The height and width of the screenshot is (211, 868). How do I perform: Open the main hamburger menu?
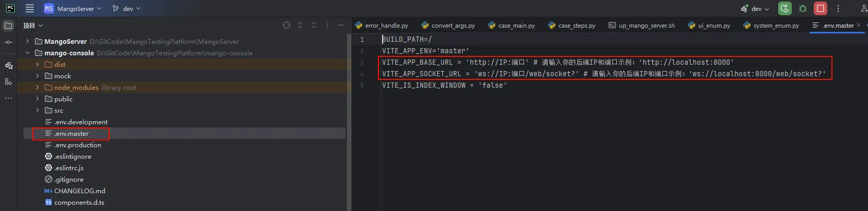pyautogui.click(x=30, y=8)
